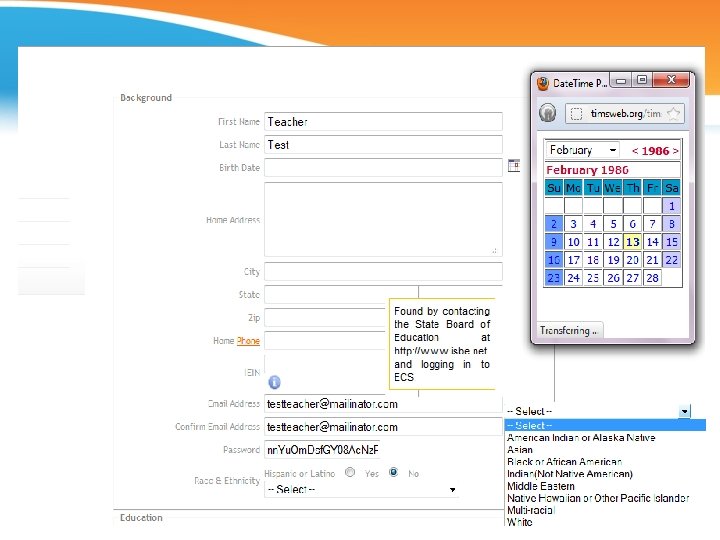
Task: Click the Last Name field containing Test
Action: tap(383, 145)
